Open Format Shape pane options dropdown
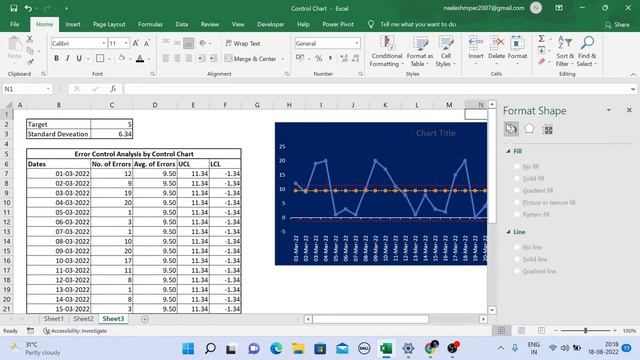Viewport: 640px width, 360px height. 609,110
